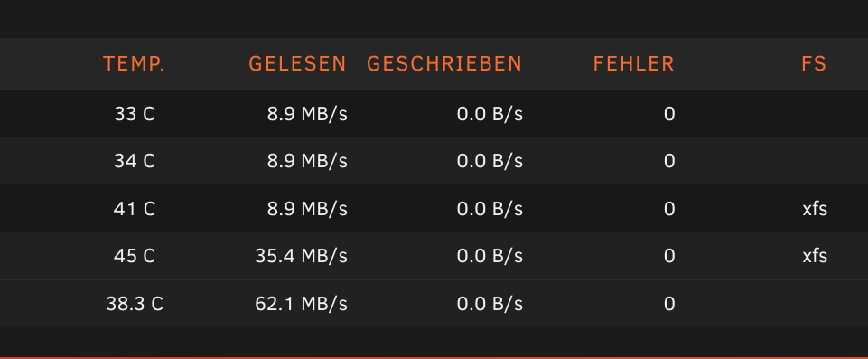The width and height of the screenshot is (868, 359).
Task: Select 8.9 MB/s in the 41 C row
Action: tap(307, 209)
